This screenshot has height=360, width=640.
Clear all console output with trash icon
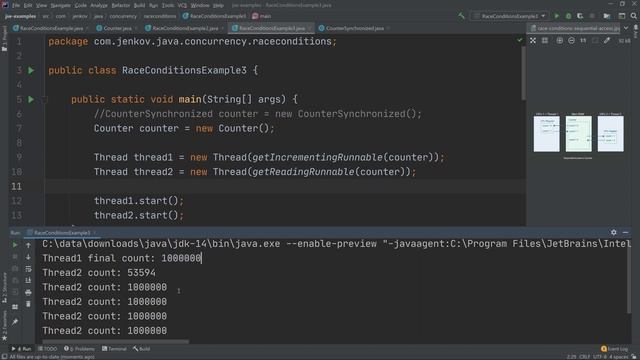[28, 304]
